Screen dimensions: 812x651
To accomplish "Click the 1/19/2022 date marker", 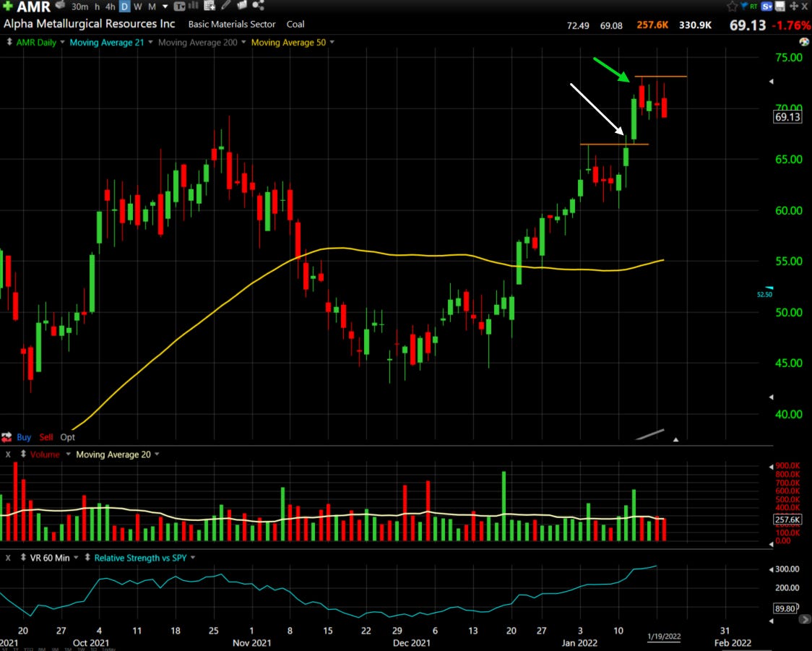I will 664,637.
